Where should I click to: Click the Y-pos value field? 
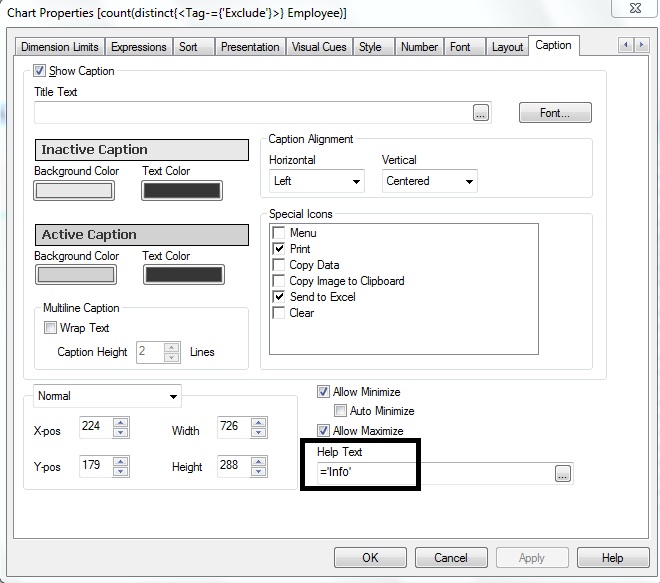pos(96,466)
